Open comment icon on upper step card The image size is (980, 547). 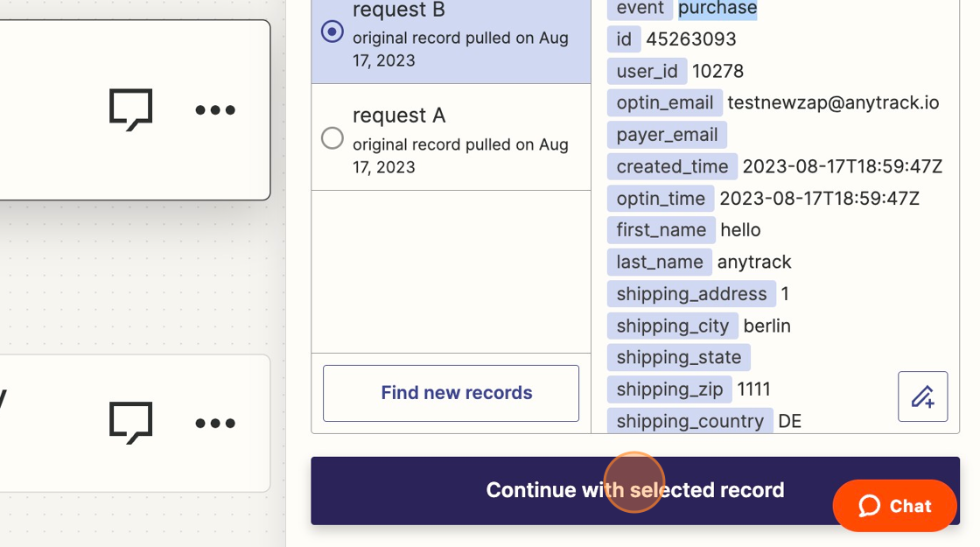pos(130,109)
